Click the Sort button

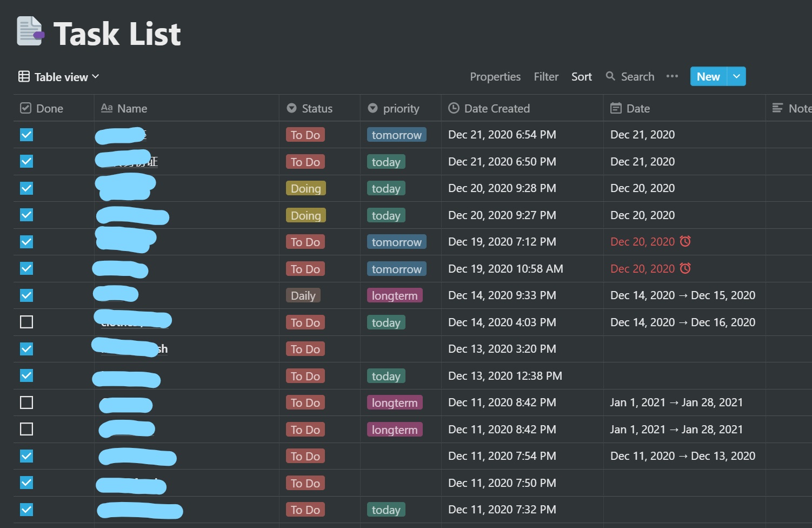coord(581,77)
